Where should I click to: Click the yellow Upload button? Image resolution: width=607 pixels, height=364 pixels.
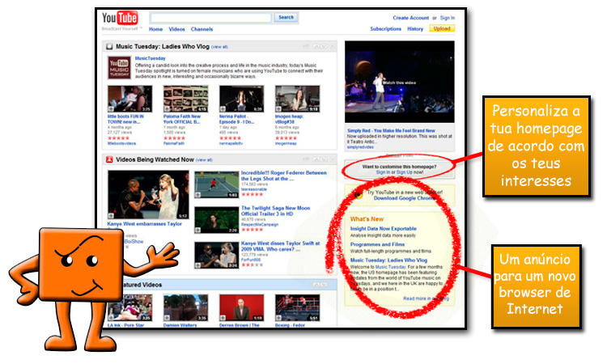click(442, 28)
